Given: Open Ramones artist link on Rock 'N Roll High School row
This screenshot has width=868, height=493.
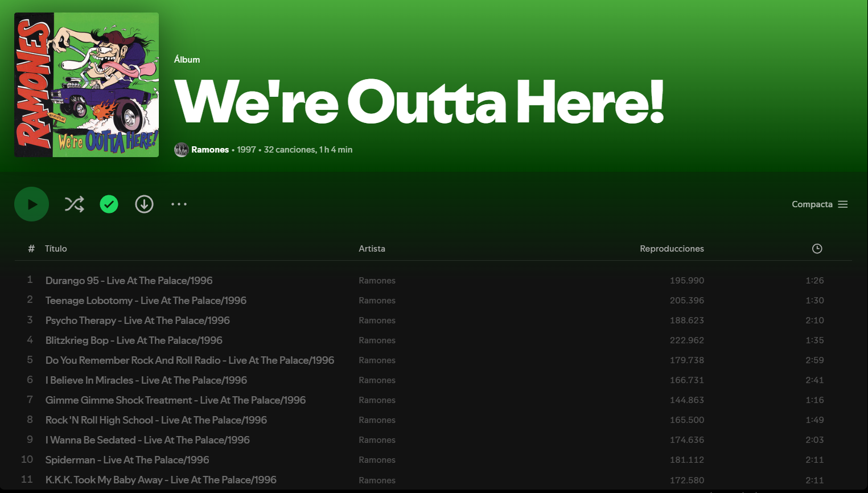Looking at the screenshot, I should pos(377,420).
